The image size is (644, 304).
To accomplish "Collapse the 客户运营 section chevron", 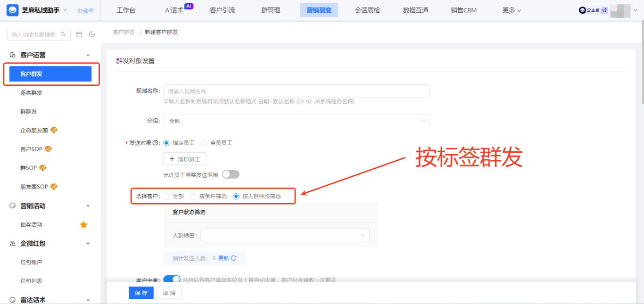I will pos(88,55).
